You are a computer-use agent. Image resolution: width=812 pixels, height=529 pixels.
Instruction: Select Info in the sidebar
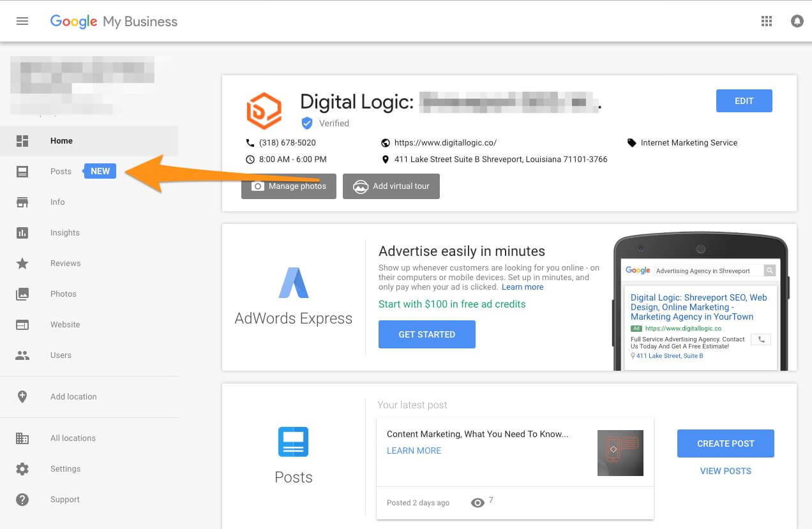(x=89, y=202)
